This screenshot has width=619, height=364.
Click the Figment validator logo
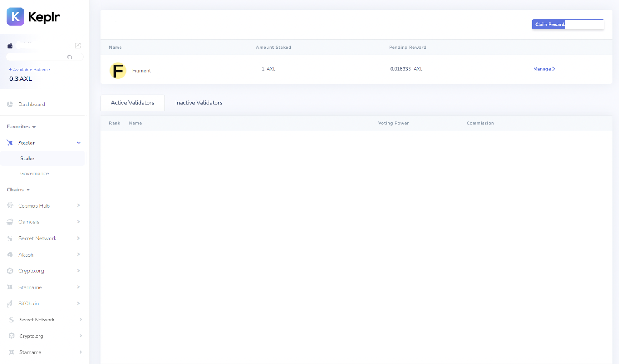118,70
